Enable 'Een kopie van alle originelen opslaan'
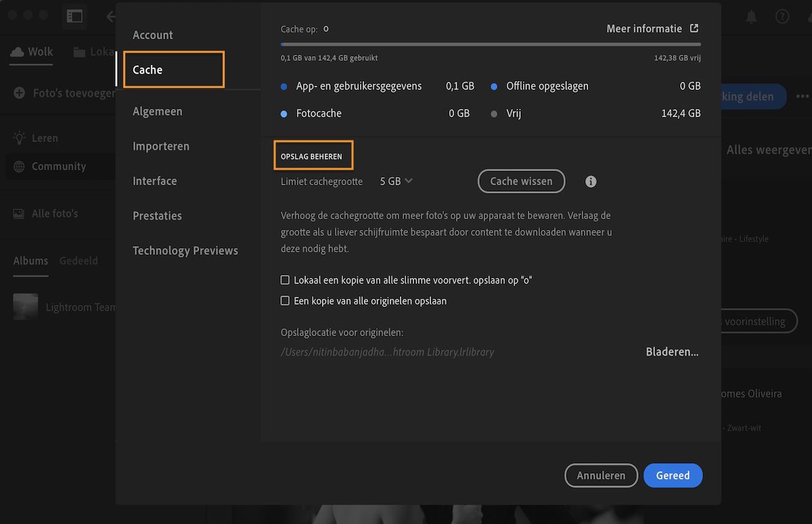 coord(285,300)
